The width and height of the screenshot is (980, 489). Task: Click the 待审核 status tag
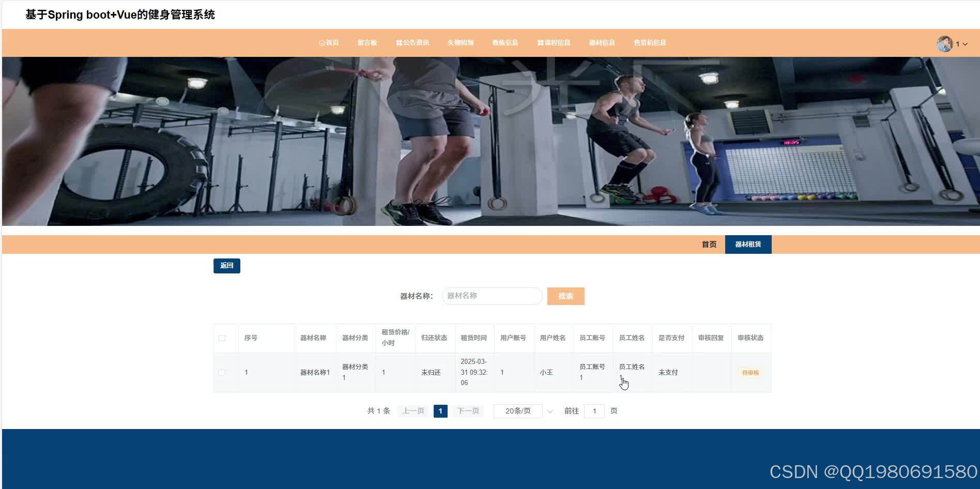[x=751, y=373]
